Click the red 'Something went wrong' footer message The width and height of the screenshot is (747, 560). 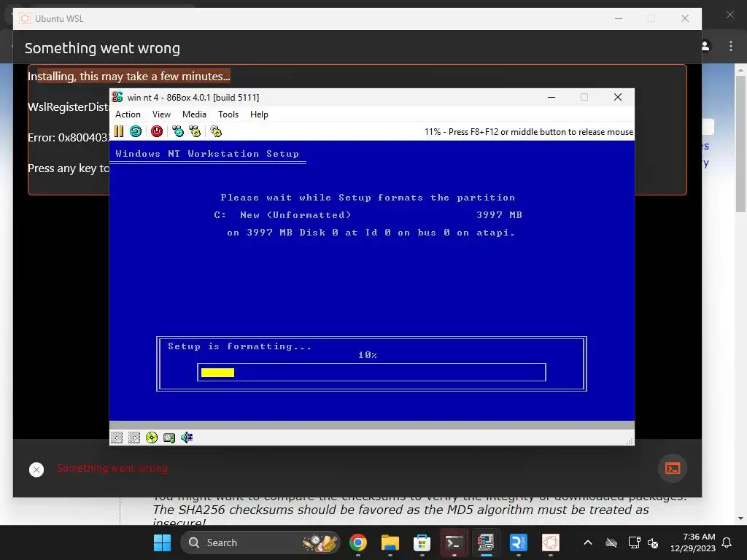112,469
